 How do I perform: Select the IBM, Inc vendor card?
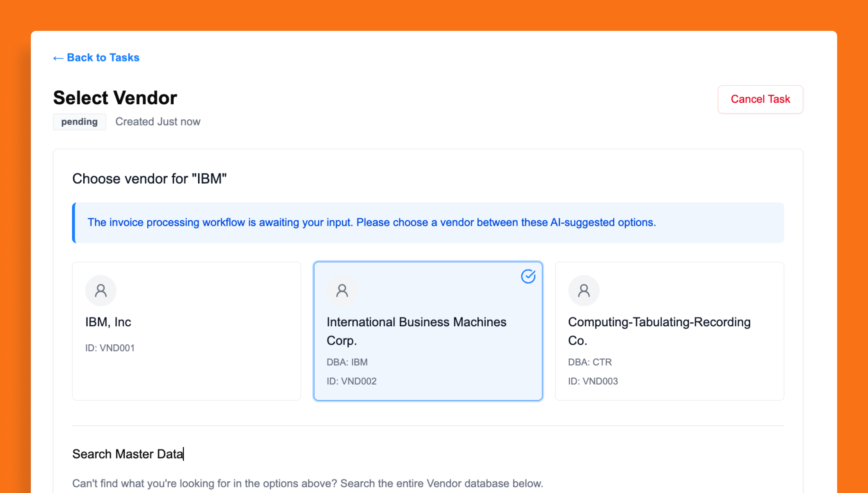tap(186, 331)
